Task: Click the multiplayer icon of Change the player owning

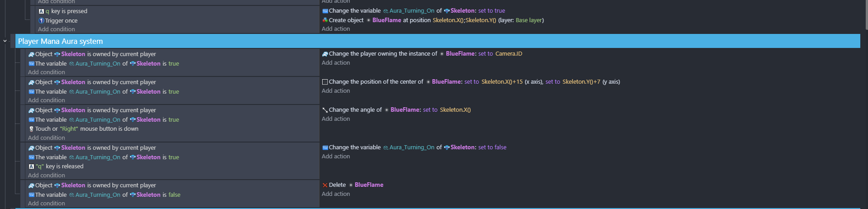Action: (x=324, y=54)
